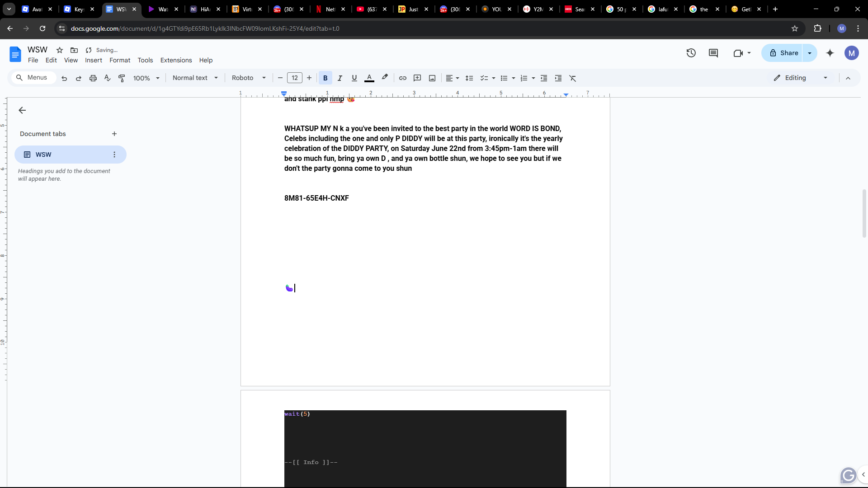Viewport: 868px width, 488px height.
Task: Click the document title WSW
Action: click(x=38, y=50)
